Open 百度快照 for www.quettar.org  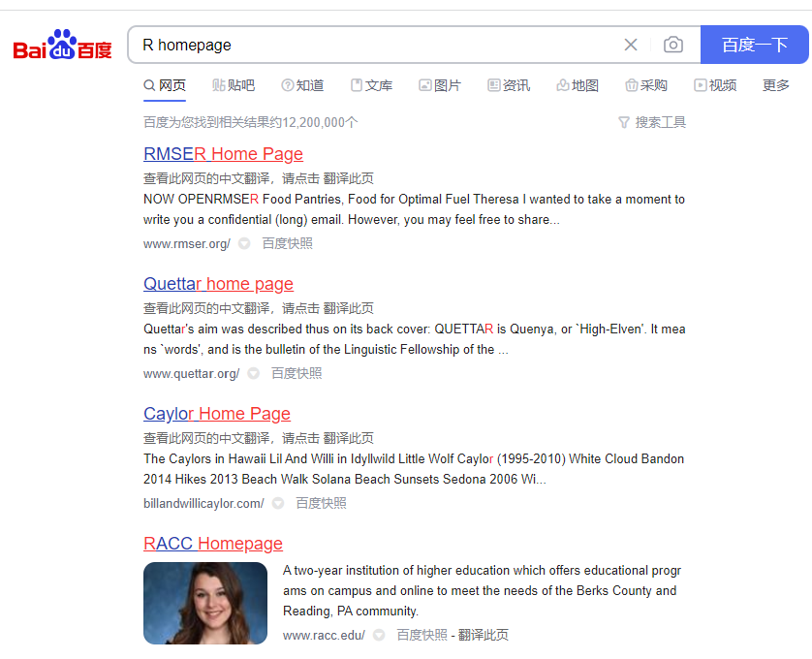pos(297,373)
